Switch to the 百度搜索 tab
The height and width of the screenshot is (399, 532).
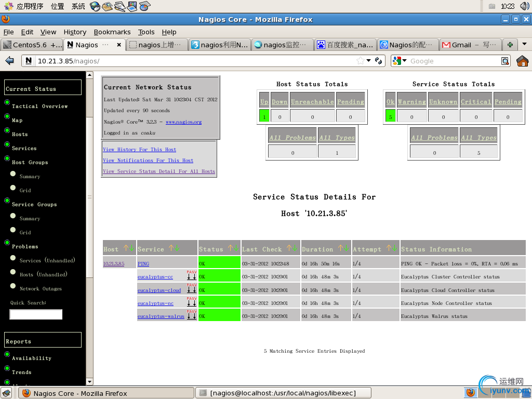(x=345, y=45)
